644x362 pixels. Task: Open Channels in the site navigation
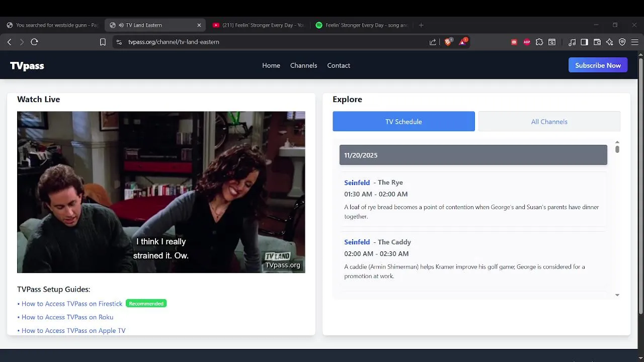tap(303, 65)
